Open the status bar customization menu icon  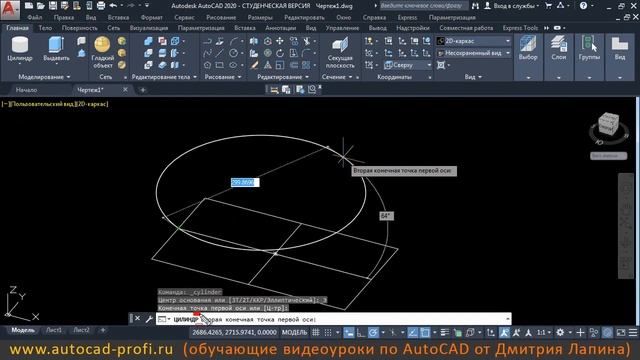click(x=633, y=333)
